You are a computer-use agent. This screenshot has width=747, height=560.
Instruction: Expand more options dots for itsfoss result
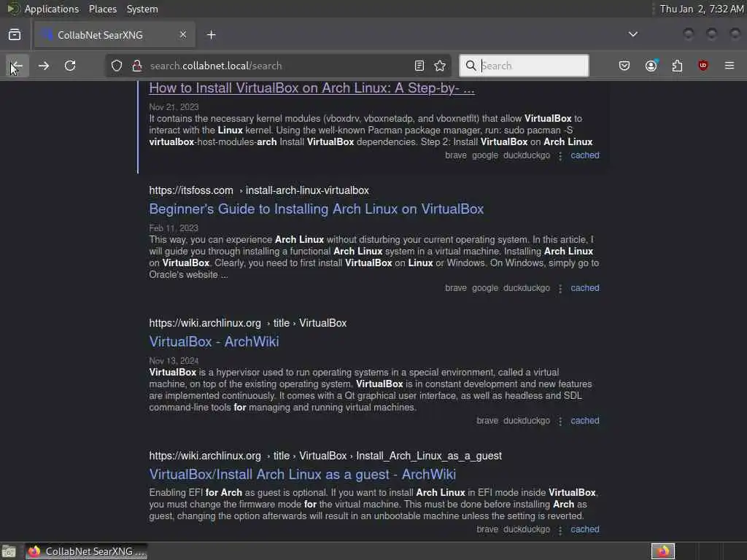click(560, 289)
